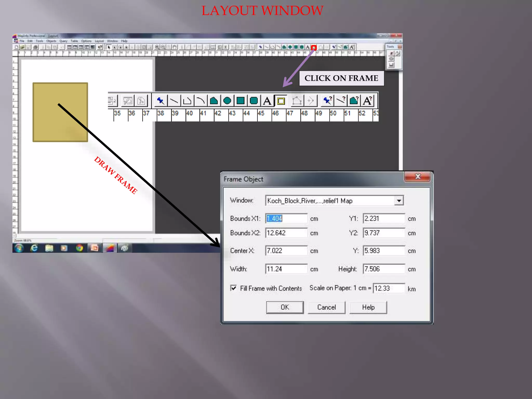Image resolution: width=532 pixels, height=399 pixels.
Task: Open Text Style in the enlarged toolbar
Action: (367, 101)
